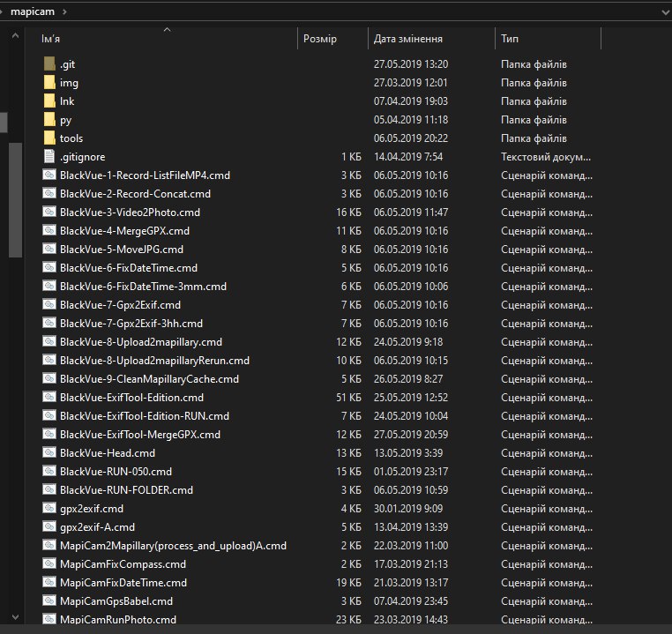Click the Текстовий докум... type of .gitignore

[546, 157]
